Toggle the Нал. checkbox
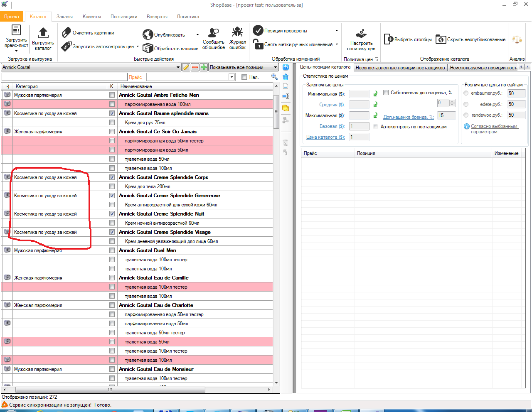The width and height of the screenshot is (532, 412). coord(244,77)
